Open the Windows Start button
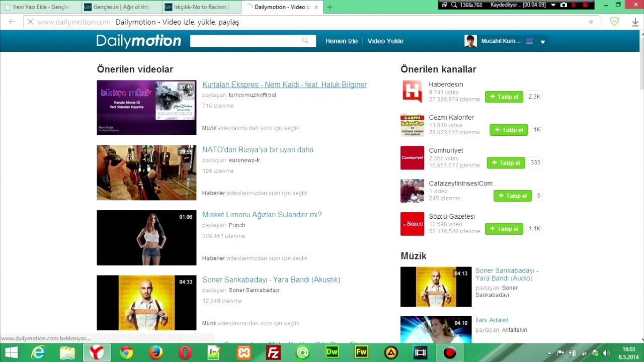644x362 pixels. point(11,353)
